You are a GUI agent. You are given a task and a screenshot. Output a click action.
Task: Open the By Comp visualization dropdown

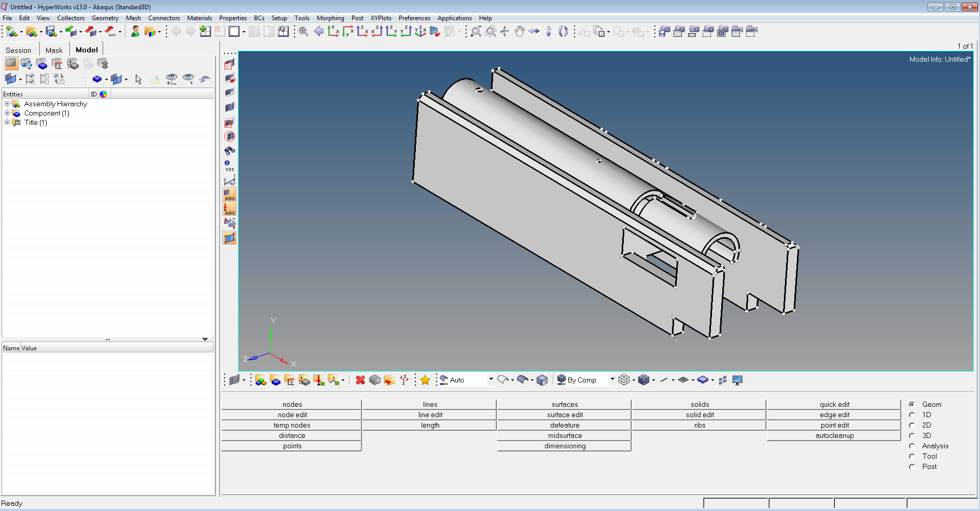click(612, 380)
